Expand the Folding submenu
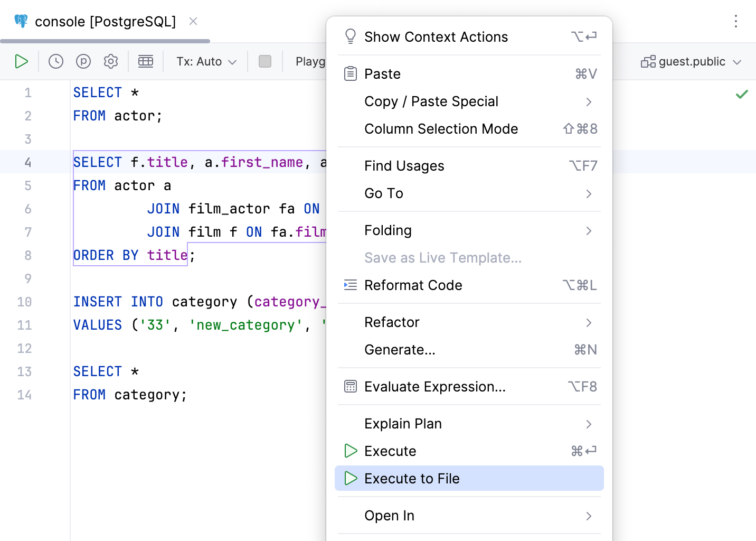This screenshot has width=756, height=541. [x=388, y=230]
